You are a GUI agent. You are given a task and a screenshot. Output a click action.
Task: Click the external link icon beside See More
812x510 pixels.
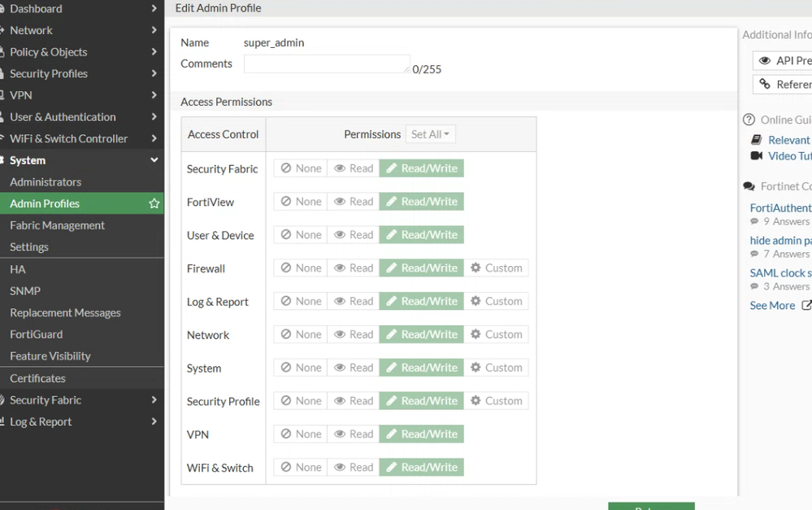(806, 305)
